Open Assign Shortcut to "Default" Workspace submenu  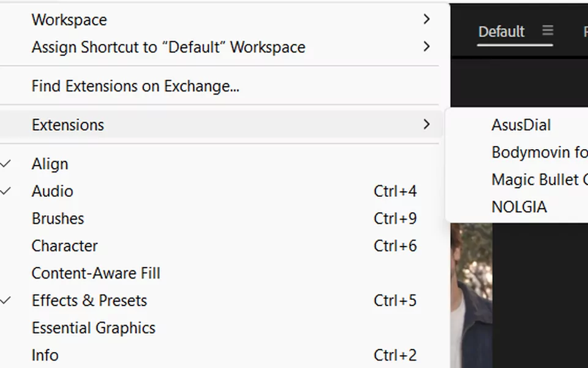coord(221,47)
